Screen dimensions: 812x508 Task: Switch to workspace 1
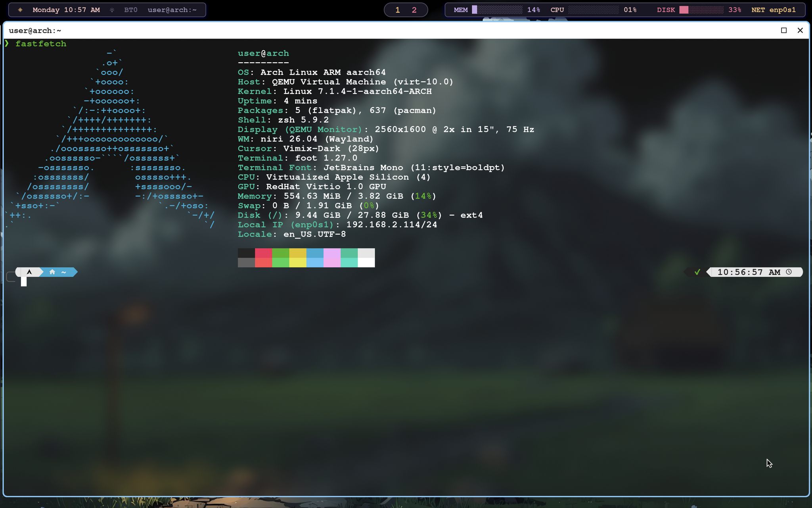tap(398, 10)
